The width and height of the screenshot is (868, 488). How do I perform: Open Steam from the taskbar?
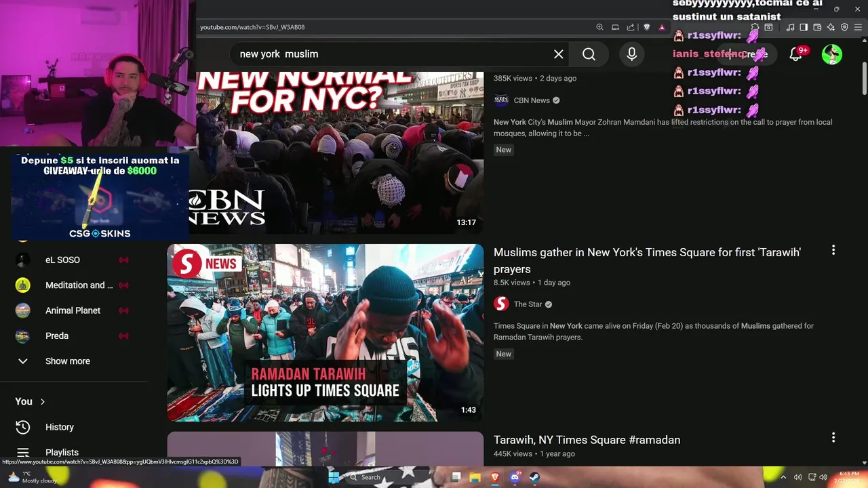coord(534,477)
